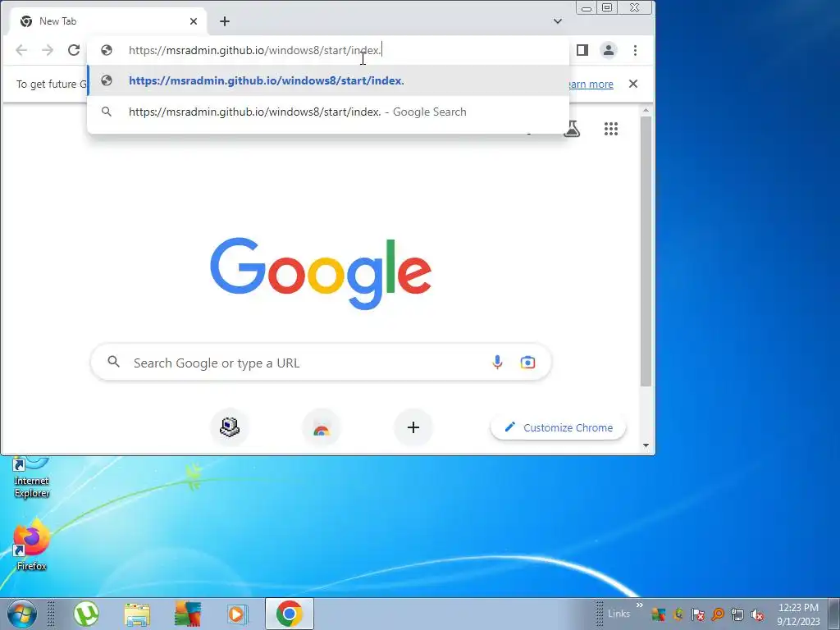Open Customize Chrome
Viewport: 840px width, 630px height.
coord(558,427)
